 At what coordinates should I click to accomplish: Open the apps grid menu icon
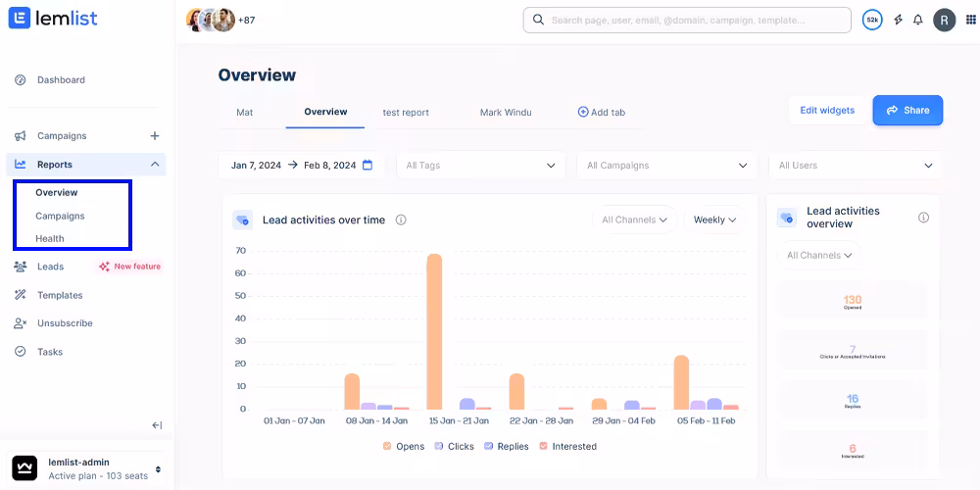[x=971, y=20]
